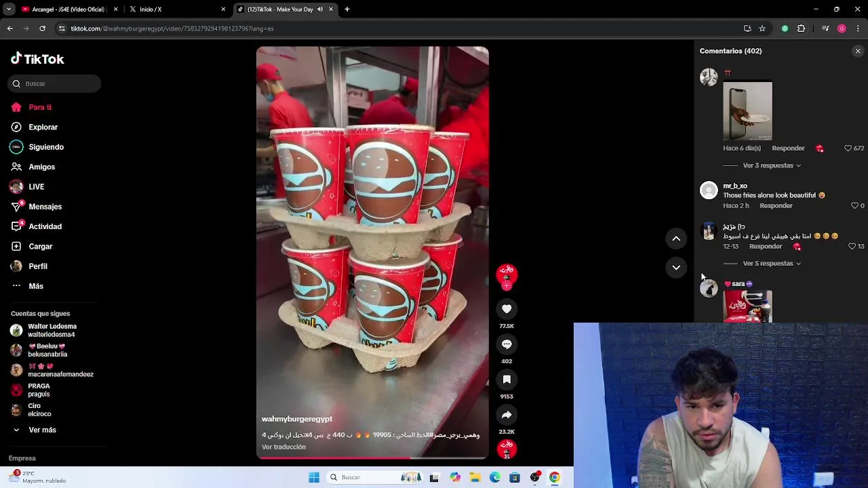
Task: Open the spinning sound disc icon
Action: 507,449
